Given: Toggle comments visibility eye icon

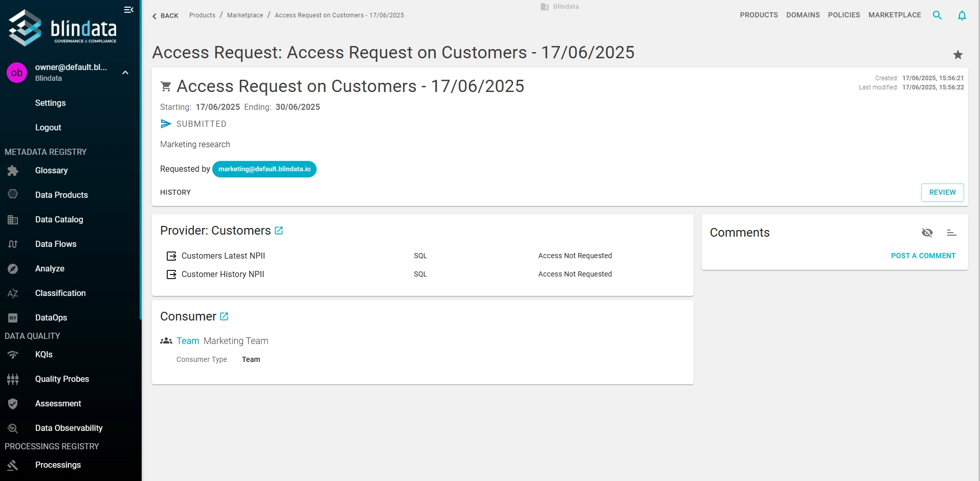Looking at the screenshot, I should 927,233.
